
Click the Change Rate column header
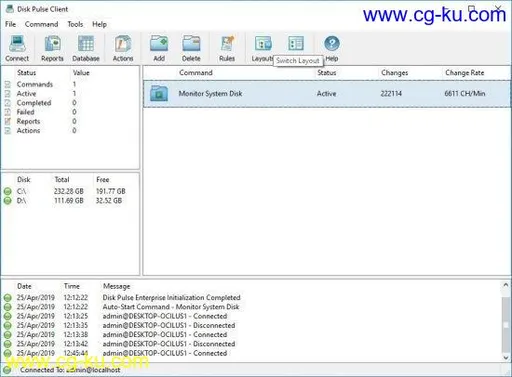pyautogui.click(x=465, y=73)
